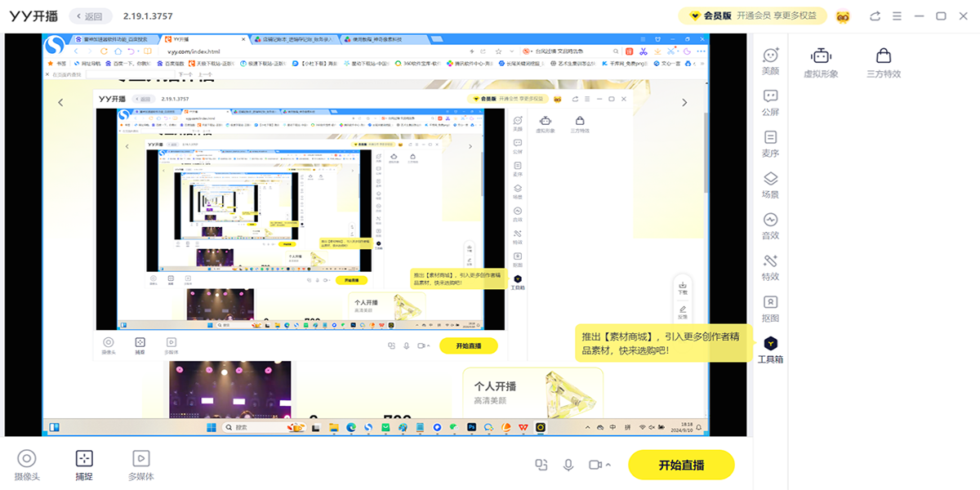Open the 音效 sound effects panel

tap(768, 229)
